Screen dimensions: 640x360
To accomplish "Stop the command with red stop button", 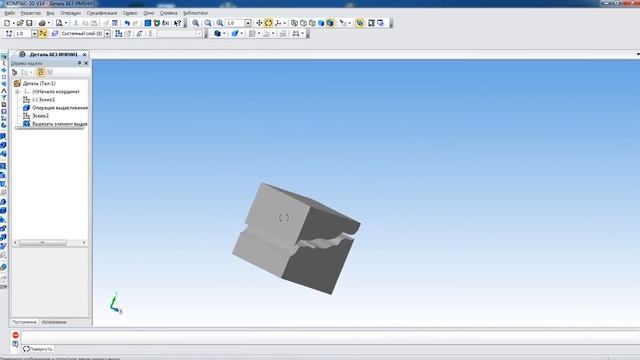I will click(x=16, y=335).
